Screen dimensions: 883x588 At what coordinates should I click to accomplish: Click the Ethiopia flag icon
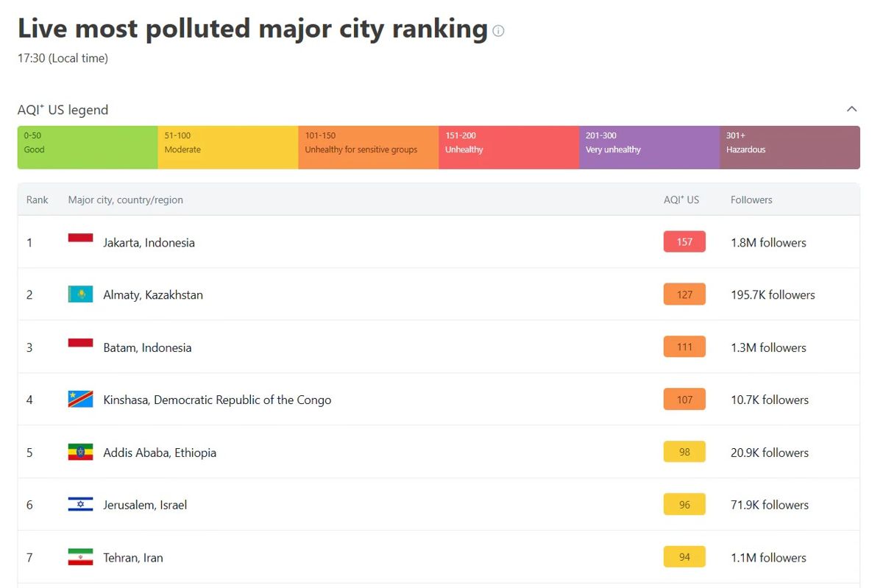coord(80,453)
